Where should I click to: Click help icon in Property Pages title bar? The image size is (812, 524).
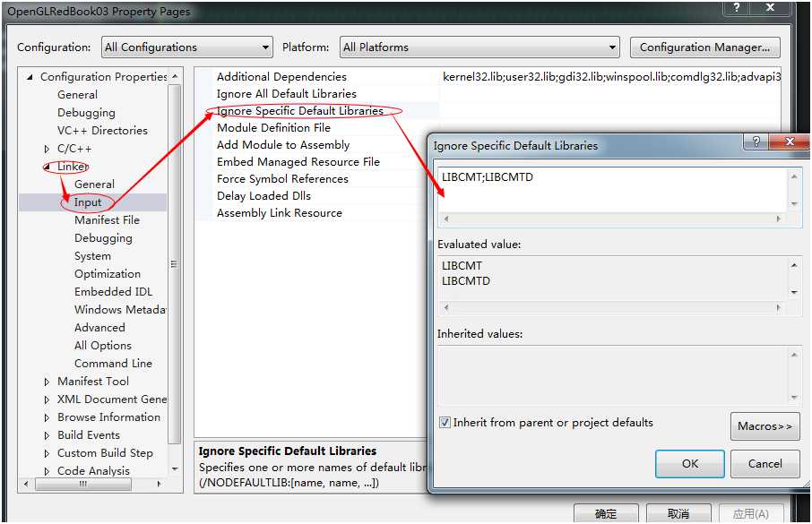pos(737,8)
